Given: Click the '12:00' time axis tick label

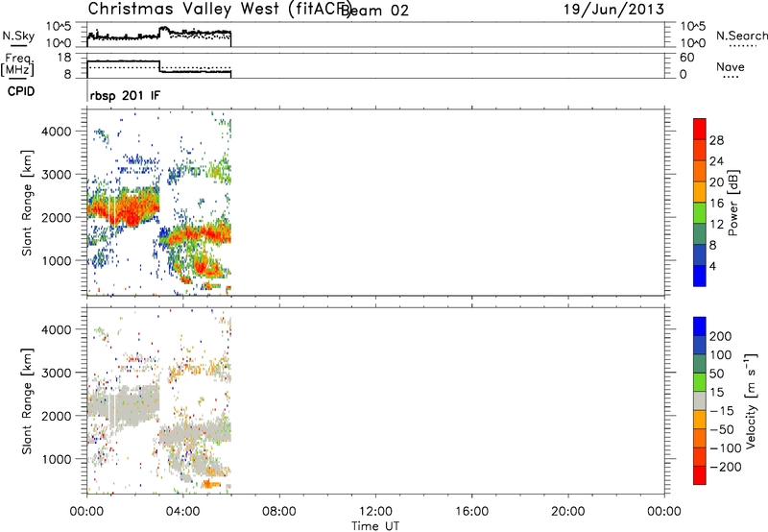Looking at the screenshot, I should (x=375, y=512).
